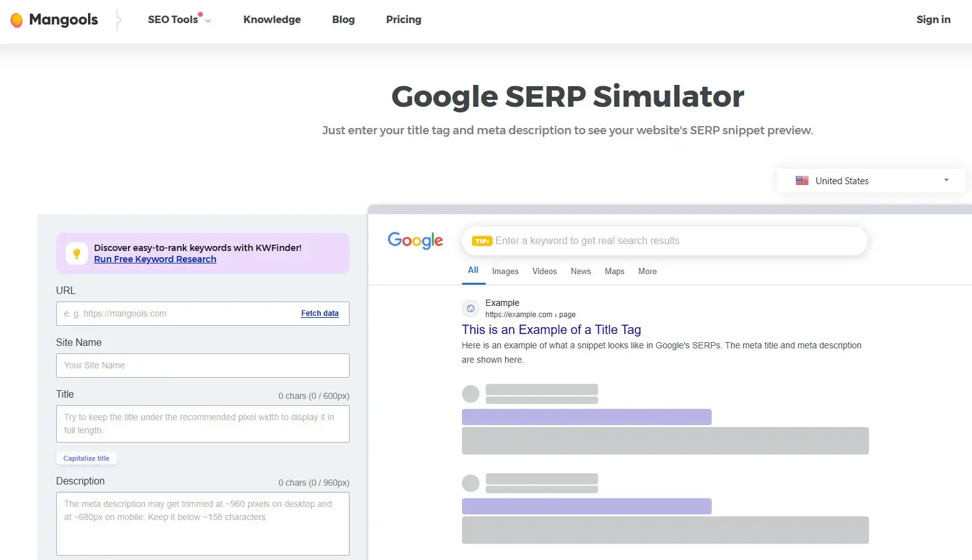Image resolution: width=972 pixels, height=560 pixels.
Task: Click the Mangools logo
Action: click(53, 19)
